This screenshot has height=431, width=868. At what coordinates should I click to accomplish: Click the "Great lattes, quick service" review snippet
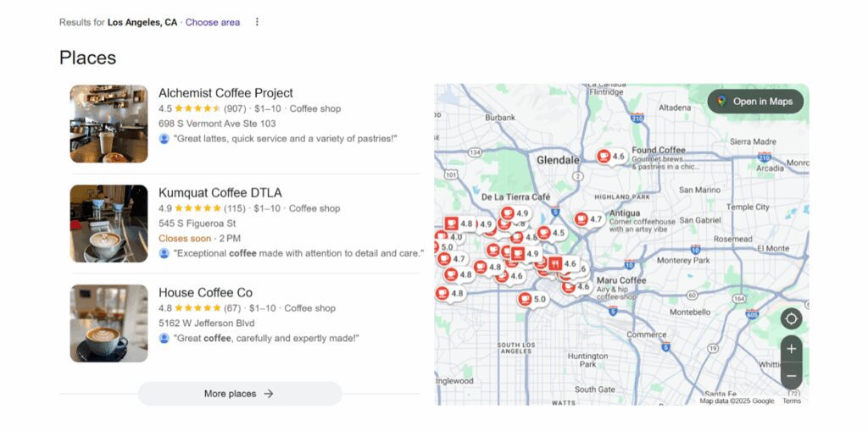(x=286, y=139)
